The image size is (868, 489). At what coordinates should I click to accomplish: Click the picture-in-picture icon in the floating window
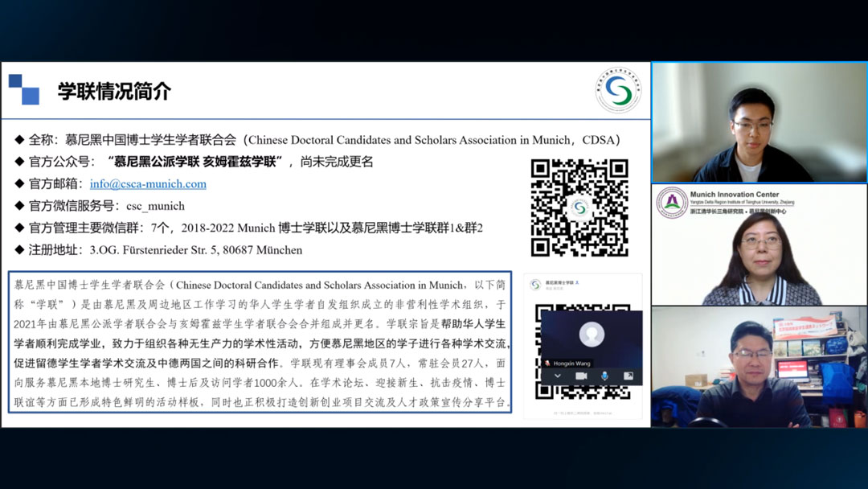coord(628,376)
